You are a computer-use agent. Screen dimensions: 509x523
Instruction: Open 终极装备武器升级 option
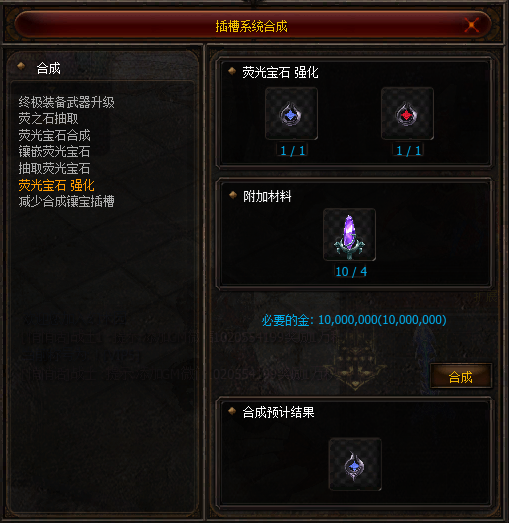(x=66, y=102)
